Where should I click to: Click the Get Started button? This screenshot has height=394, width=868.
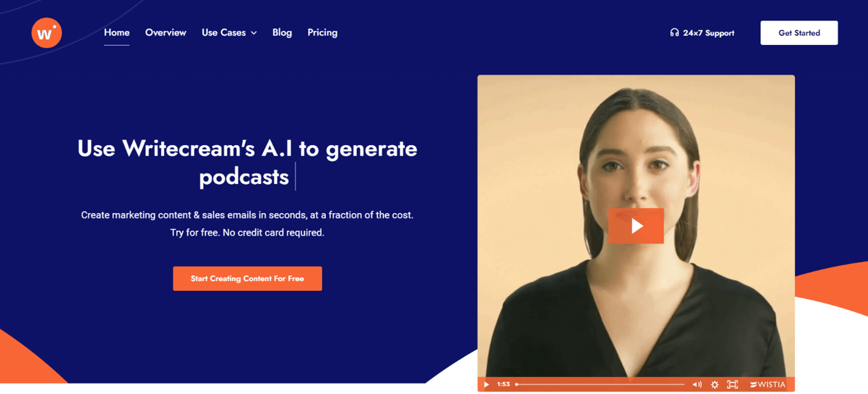point(799,33)
